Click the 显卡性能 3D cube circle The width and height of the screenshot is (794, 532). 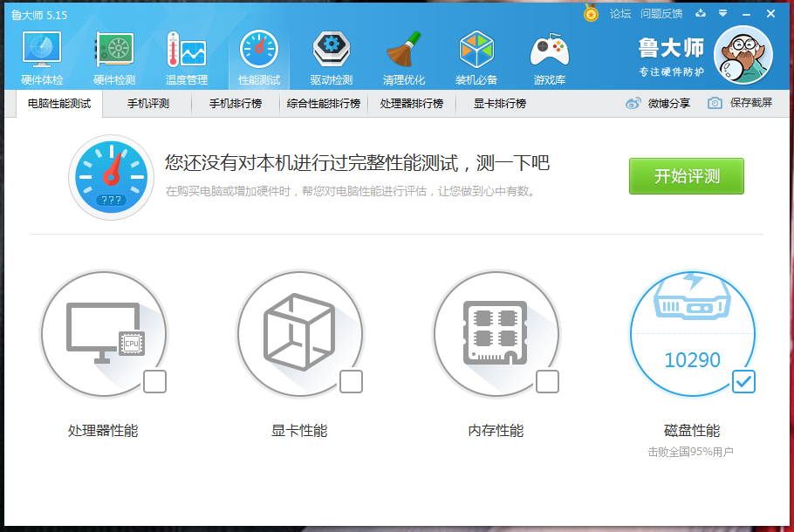300,334
